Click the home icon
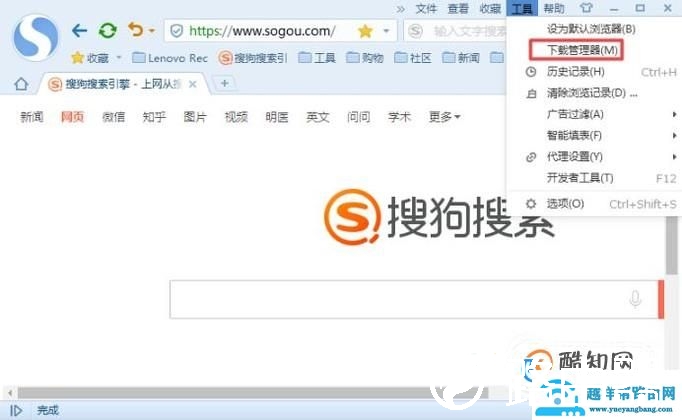 [x=21, y=84]
